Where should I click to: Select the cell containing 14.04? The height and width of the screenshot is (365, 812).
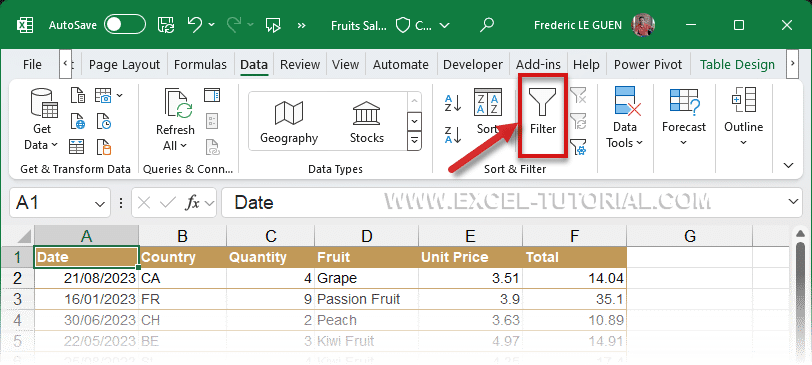coord(574,278)
